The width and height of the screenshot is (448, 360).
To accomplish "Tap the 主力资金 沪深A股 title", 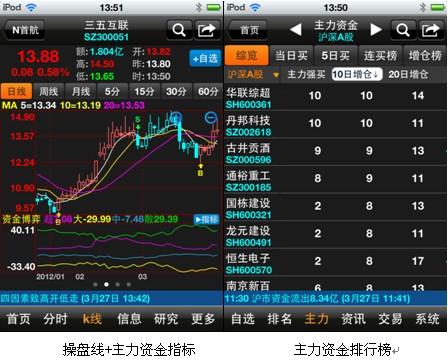I will pyautogui.click(x=336, y=30).
